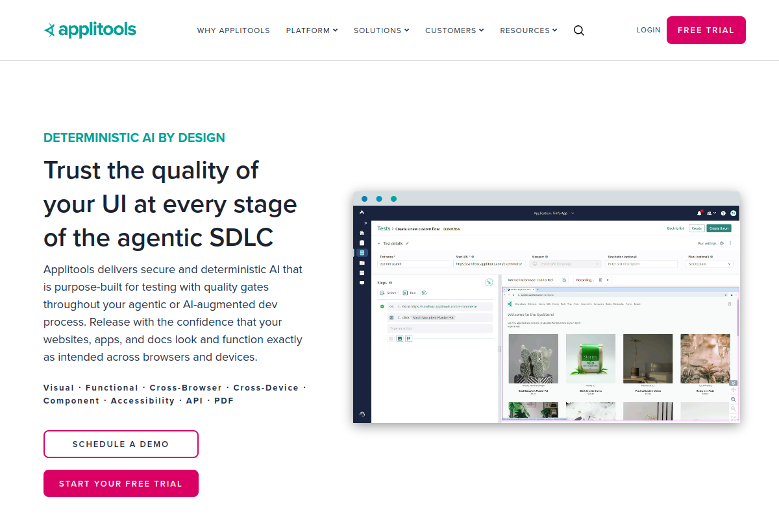Click the Run steps button
The width and height of the screenshot is (779, 532).
[409, 293]
